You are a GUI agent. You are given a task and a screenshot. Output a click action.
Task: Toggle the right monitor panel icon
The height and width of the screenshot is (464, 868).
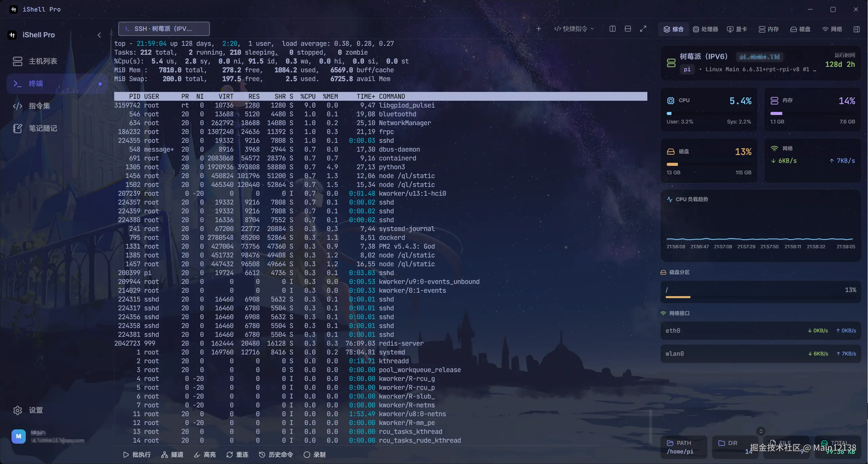tap(856, 29)
